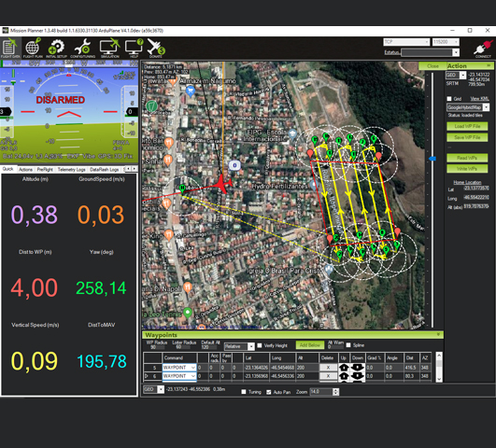Click the Read WPs button

(x=467, y=158)
